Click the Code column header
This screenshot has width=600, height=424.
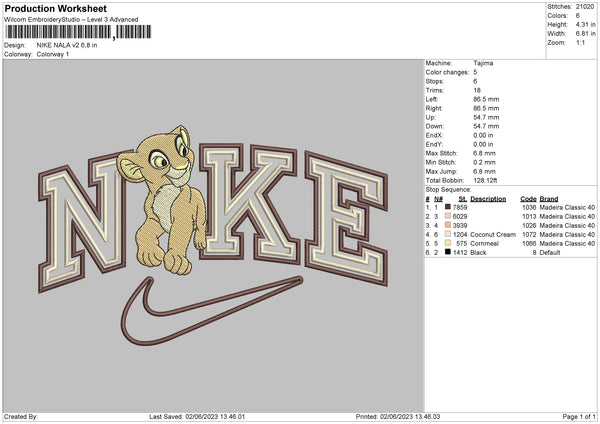click(x=528, y=199)
